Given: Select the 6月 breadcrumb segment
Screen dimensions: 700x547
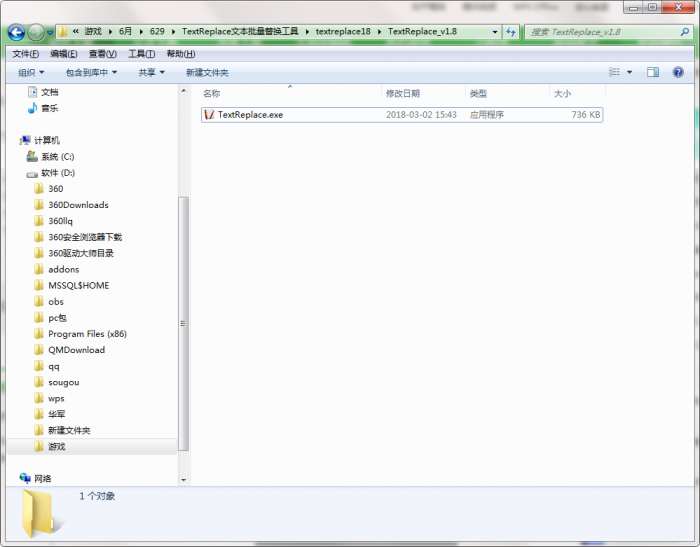Looking at the screenshot, I should coord(125,31).
